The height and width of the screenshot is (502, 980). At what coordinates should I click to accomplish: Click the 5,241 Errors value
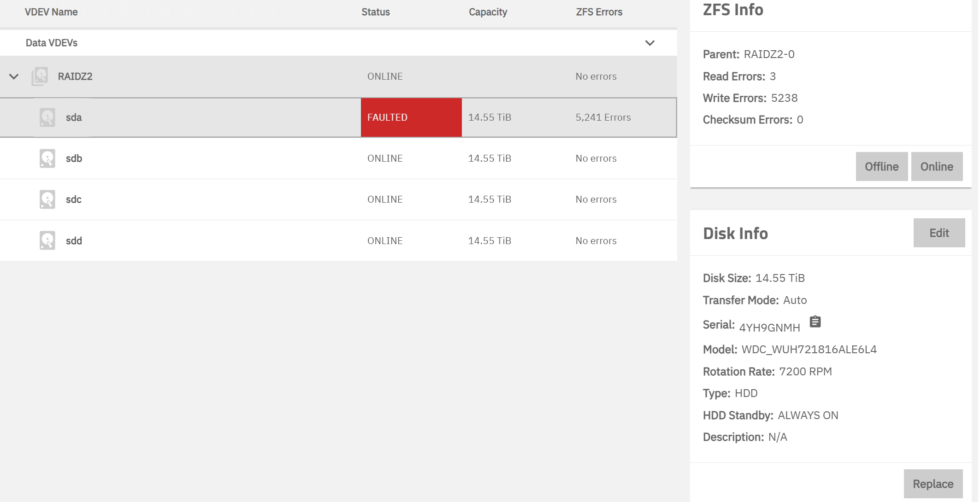point(603,117)
